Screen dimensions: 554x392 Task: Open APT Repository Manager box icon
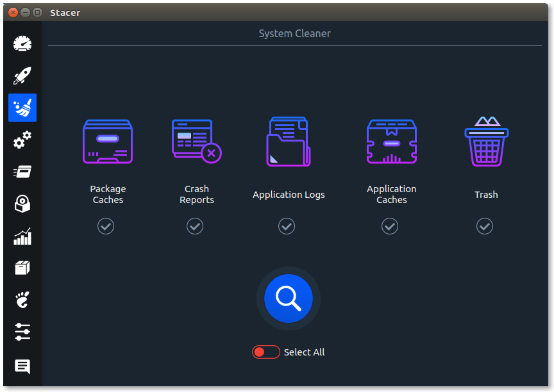tap(22, 268)
